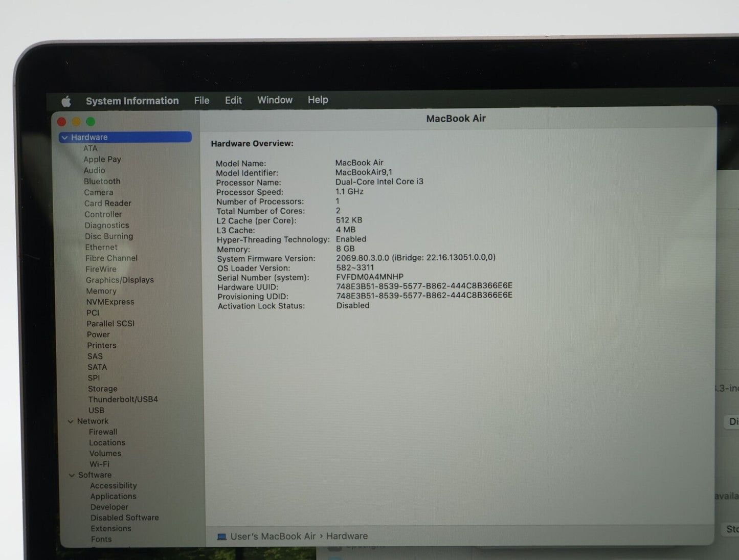Open the Apple menu icon

pyautogui.click(x=66, y=101)
